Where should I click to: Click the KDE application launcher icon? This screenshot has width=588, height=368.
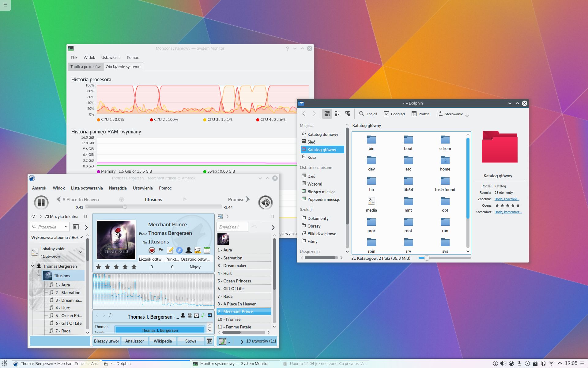click(5, 363)
